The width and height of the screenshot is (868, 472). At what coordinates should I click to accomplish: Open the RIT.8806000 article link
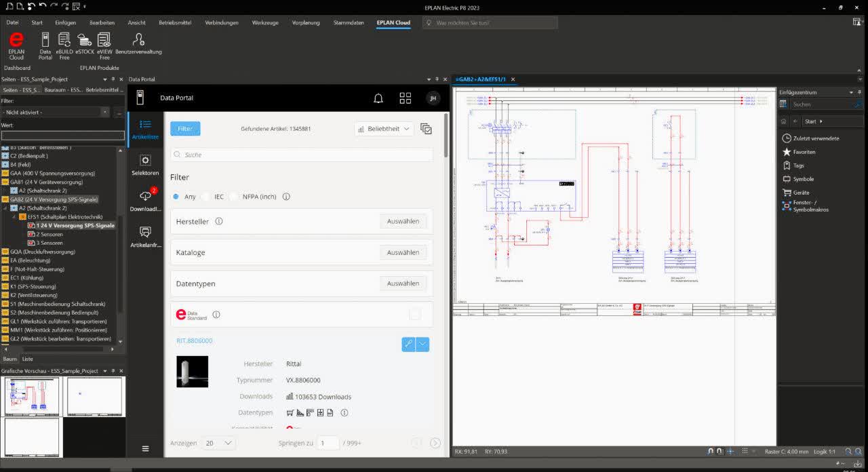pyautogui.click(x=195, y=340)
